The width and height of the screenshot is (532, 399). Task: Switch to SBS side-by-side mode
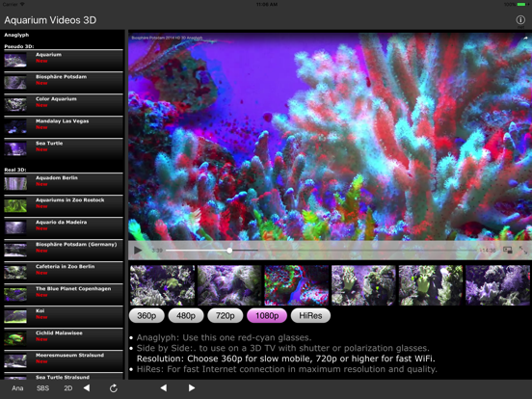click(x=42, y=388)
